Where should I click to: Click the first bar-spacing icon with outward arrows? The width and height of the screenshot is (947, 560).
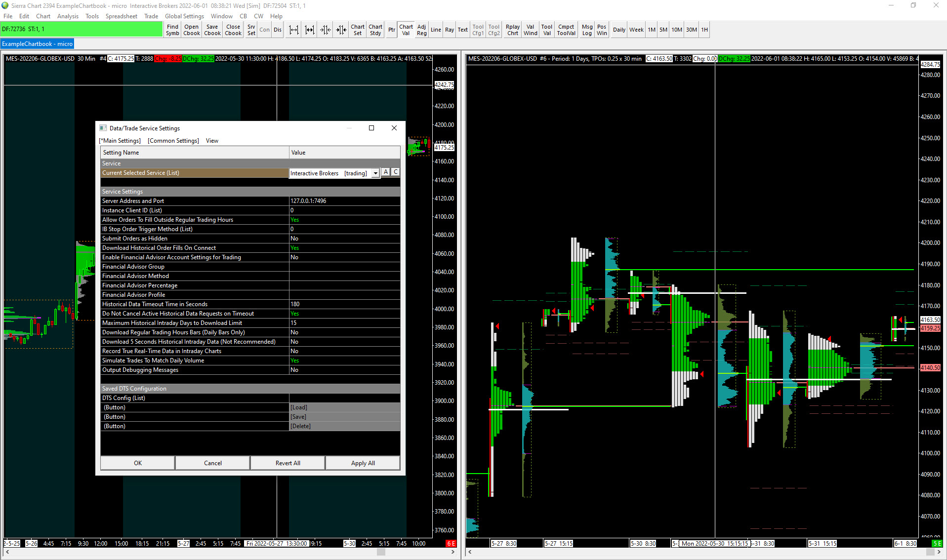pos(294,30)
